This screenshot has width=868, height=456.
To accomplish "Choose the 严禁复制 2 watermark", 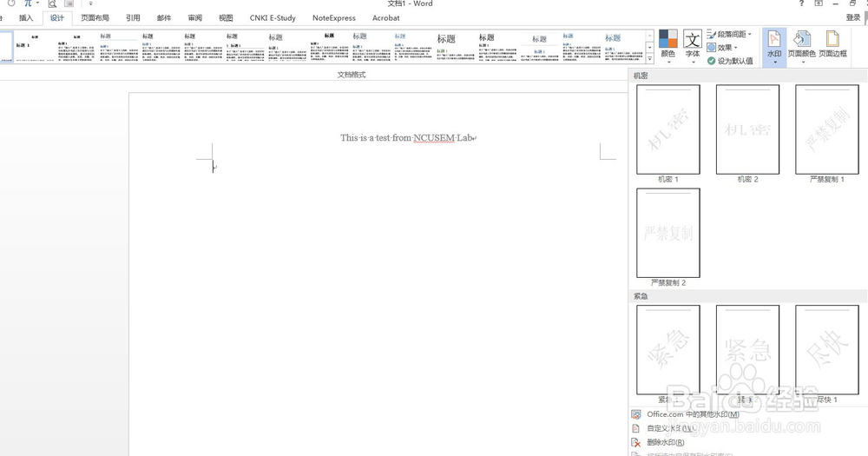I will pyautogui.click(x=668, y=237).
